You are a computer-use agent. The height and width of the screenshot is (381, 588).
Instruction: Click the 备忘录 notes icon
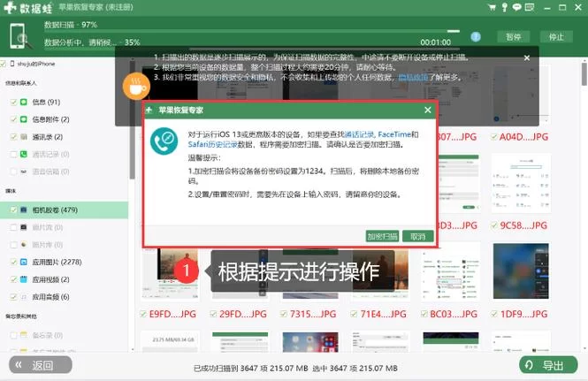[24, 335]
